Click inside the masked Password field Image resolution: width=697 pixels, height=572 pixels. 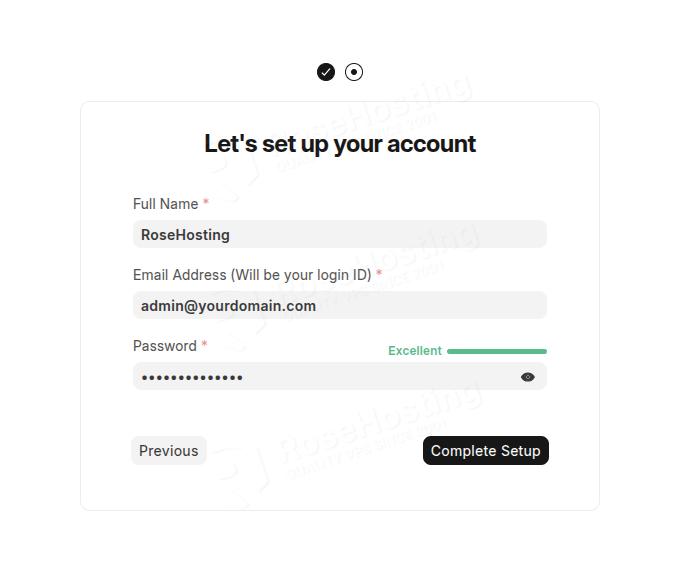pos(320,377)
